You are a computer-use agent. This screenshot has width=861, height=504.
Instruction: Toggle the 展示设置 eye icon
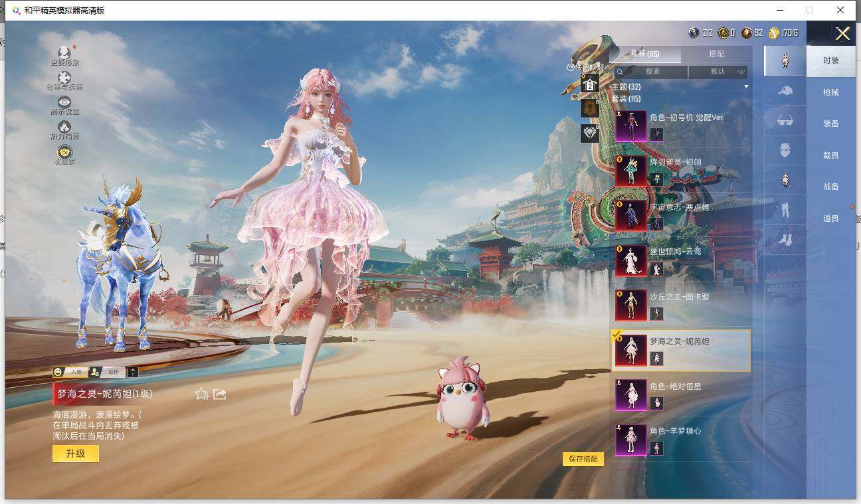pyautogui.click(x=64, y=102)
